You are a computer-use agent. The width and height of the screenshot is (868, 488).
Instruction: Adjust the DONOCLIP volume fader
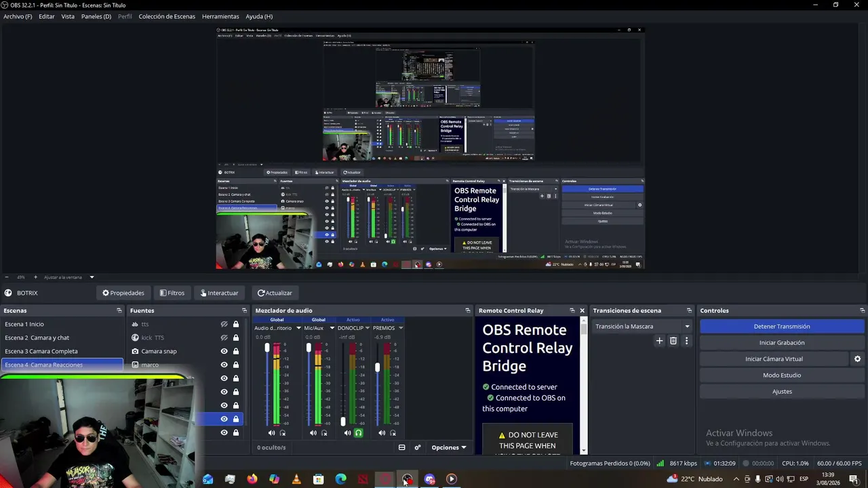[x=343, y=422]
